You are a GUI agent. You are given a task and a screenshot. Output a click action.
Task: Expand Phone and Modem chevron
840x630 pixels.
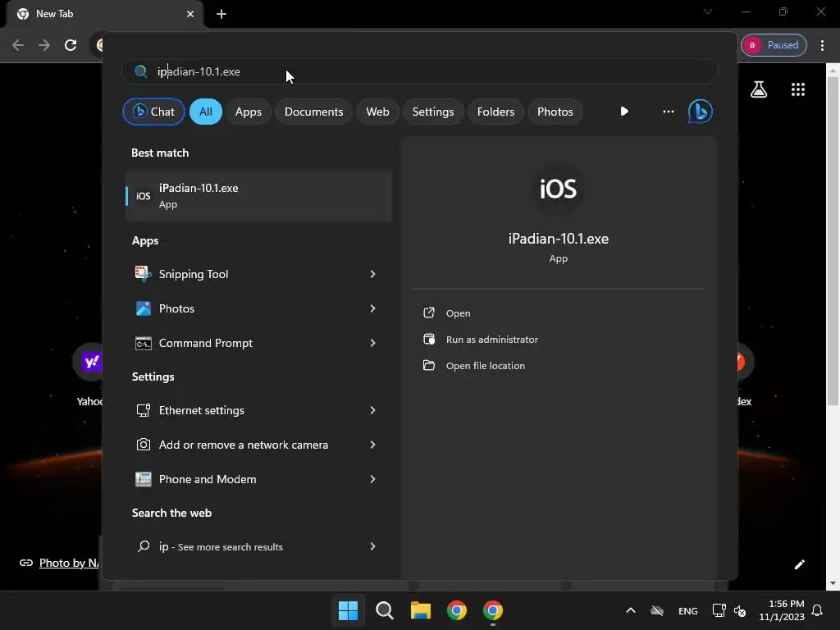tap(373, 479)
